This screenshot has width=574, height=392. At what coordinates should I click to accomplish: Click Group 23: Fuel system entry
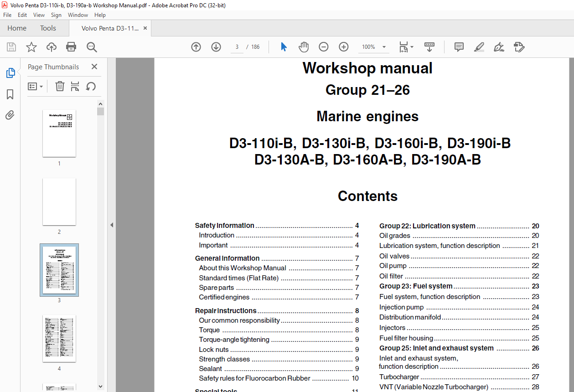pyautogui.click(x=459, y=286)
